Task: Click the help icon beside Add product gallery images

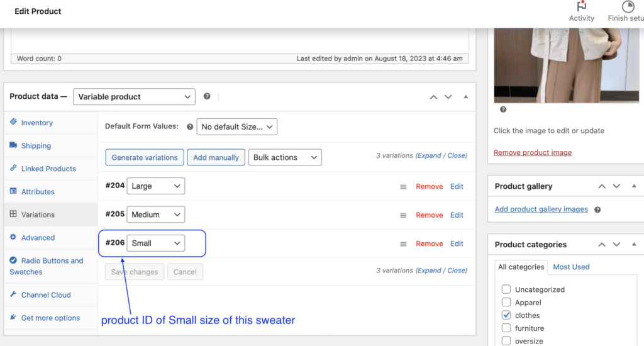Action: [597, 209]
